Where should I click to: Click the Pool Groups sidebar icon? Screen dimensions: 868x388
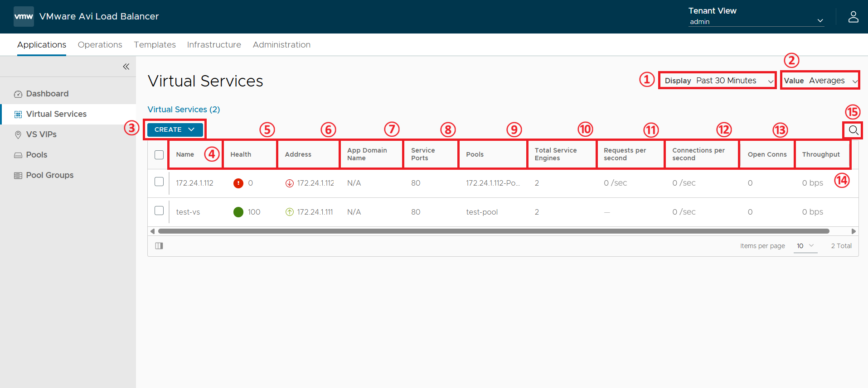click(x=18, y=176)
